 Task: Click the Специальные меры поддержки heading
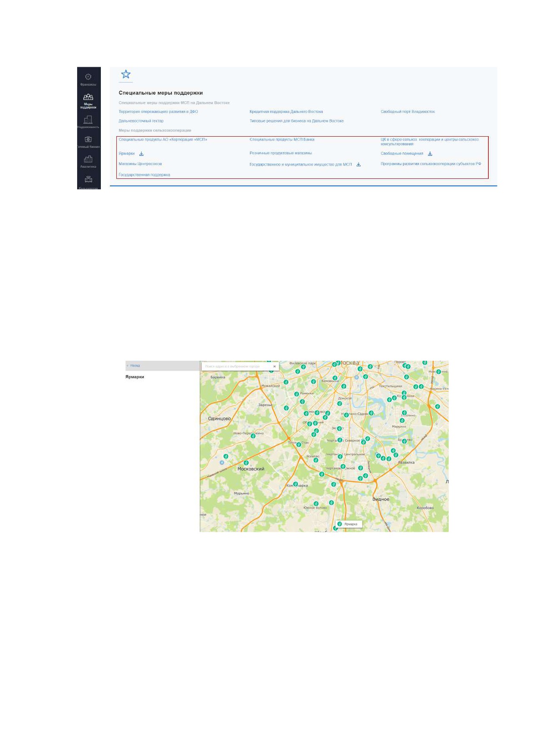(x=161, y=93)
